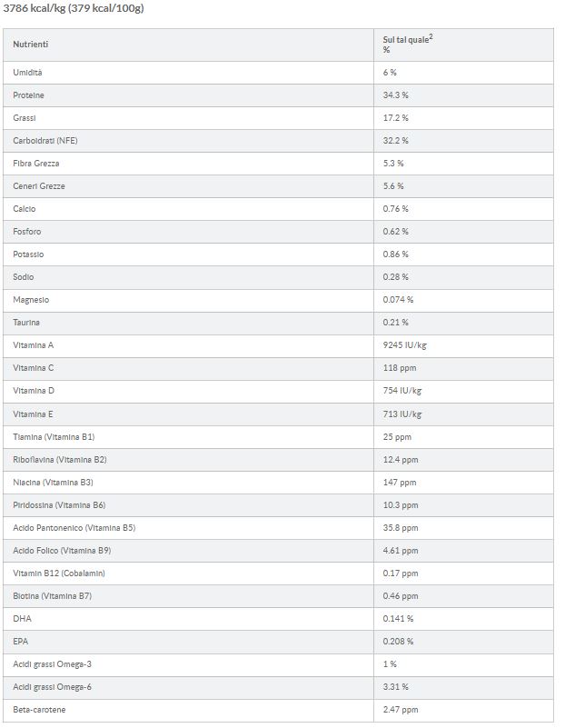Click the Magnesio row label

coord(32,299)
